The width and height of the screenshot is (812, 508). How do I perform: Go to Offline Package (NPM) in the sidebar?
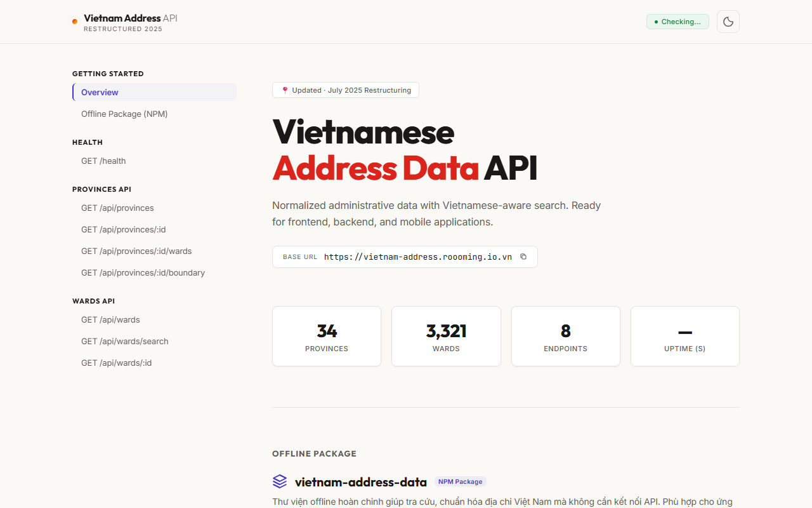[154, 114]
